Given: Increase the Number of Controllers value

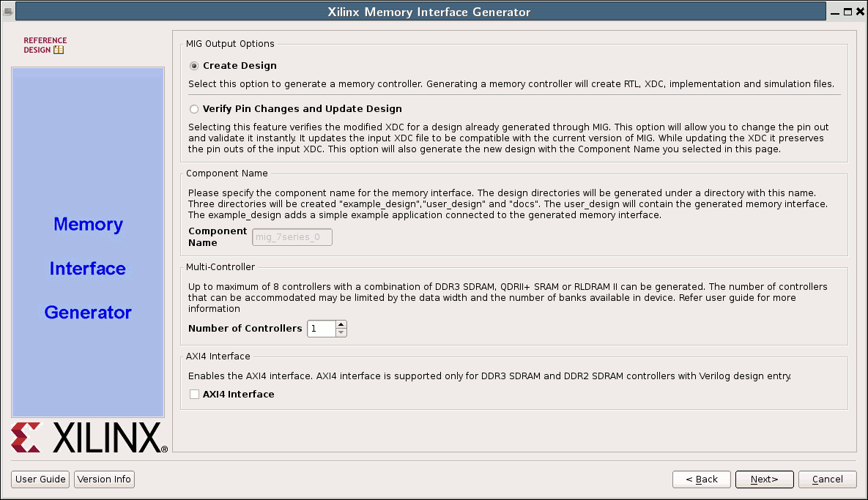Looking at the screenshot, I should coord(341,324).
